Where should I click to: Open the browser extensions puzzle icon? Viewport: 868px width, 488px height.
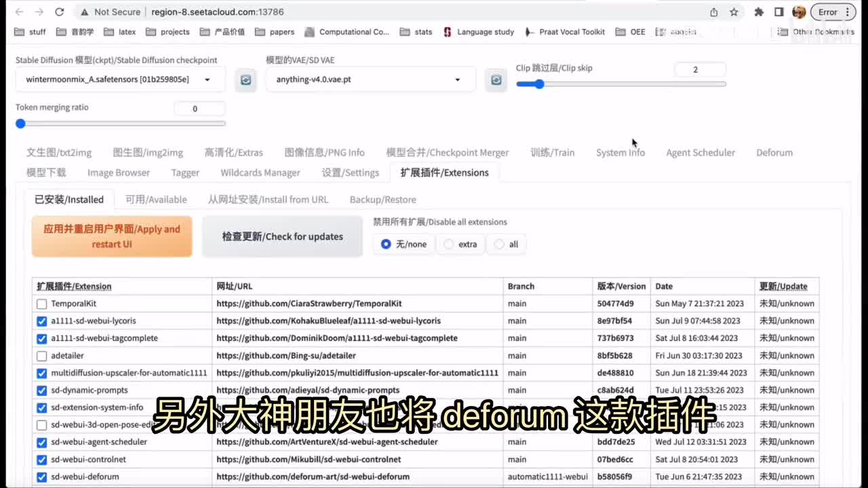pos(759,12)
